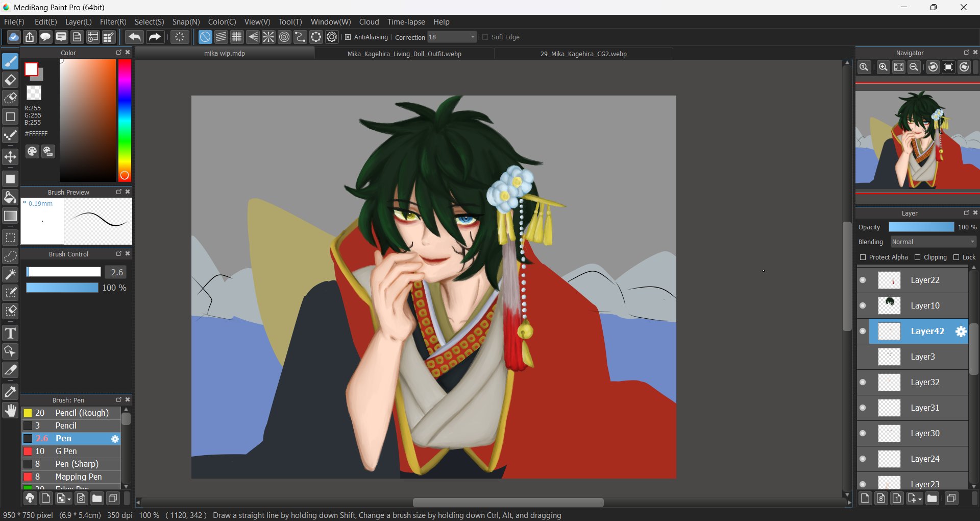Select the rectangular Select tool
Image resolution: width=980 pixels, height=521 pixels.
10,238
